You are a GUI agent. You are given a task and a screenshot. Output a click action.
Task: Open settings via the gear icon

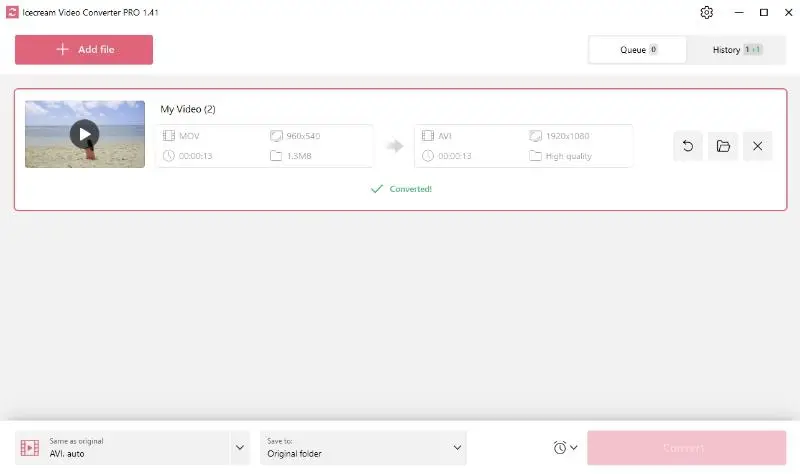point(706,12)
